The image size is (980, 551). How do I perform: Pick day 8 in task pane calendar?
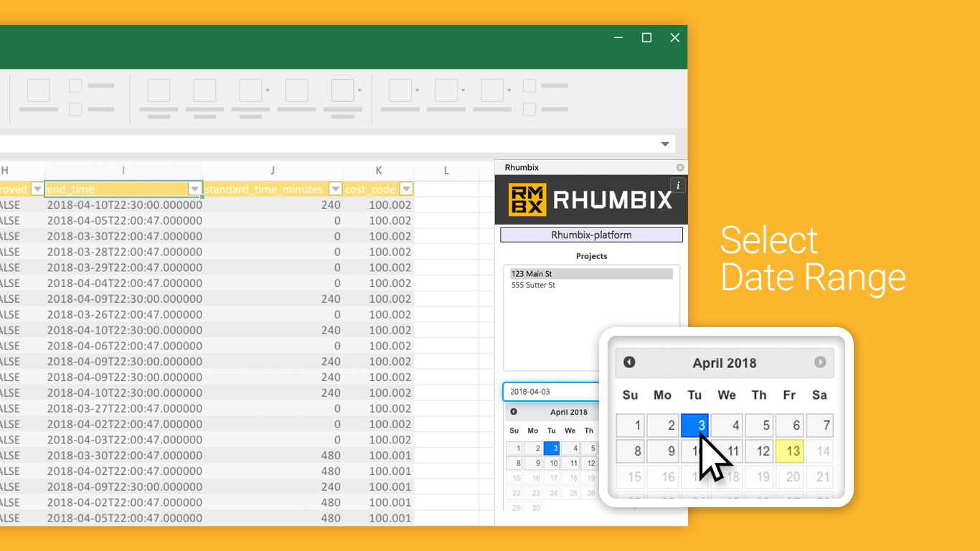pos(514,463)
